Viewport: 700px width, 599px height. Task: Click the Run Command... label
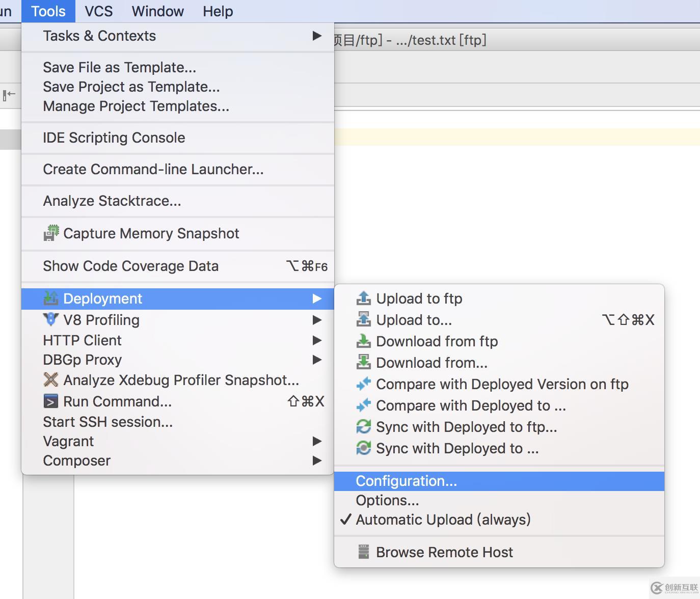pos(118,401)
